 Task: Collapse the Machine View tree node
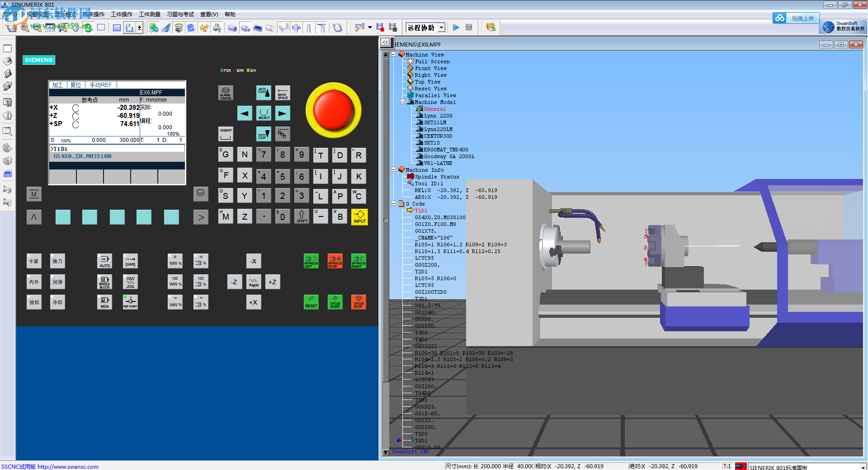tap(393, 54)
